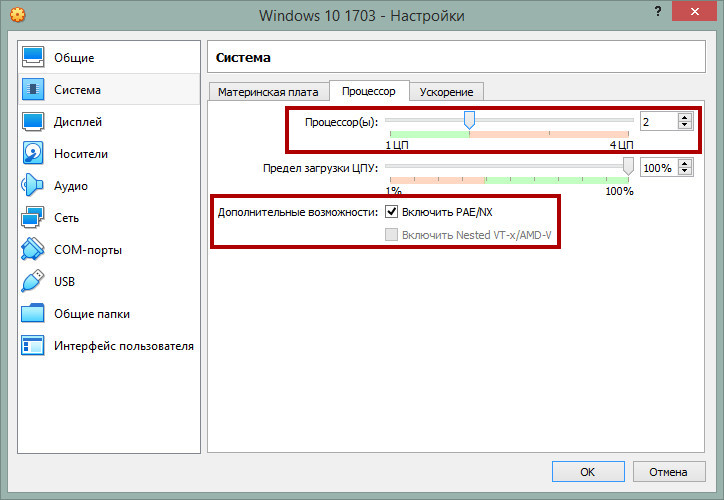The height and width of the screenshot is (500, 724).
Task: Select Общие category label
Action: point(74,58)
